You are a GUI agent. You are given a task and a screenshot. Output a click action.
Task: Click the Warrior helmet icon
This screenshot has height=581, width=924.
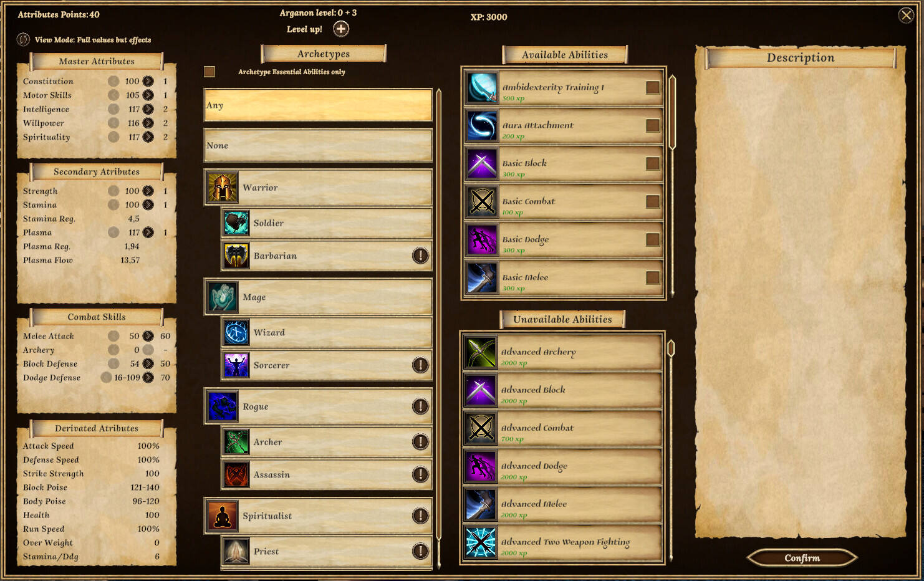coord(222,187)
